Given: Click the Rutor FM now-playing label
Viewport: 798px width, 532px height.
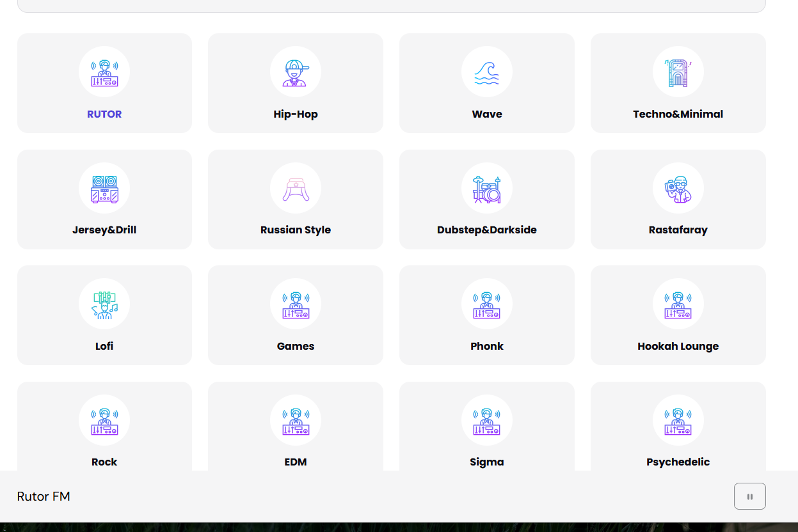Looking at the screenshot, I should point(44,496).
